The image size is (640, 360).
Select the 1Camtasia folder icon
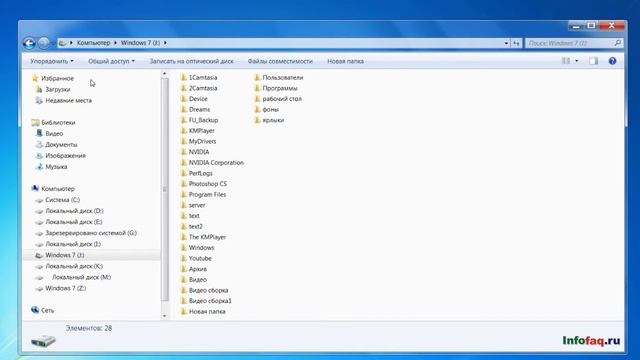pyautogui.click(x=184, y=77)
